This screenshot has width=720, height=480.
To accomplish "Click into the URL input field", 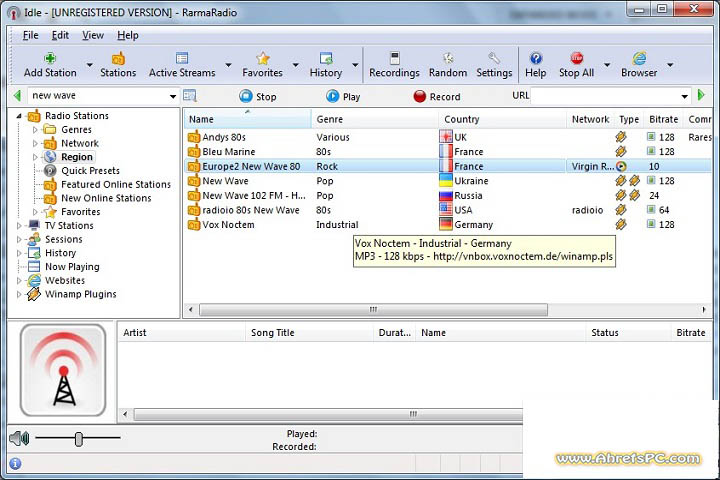I will (x=604, y=96).
